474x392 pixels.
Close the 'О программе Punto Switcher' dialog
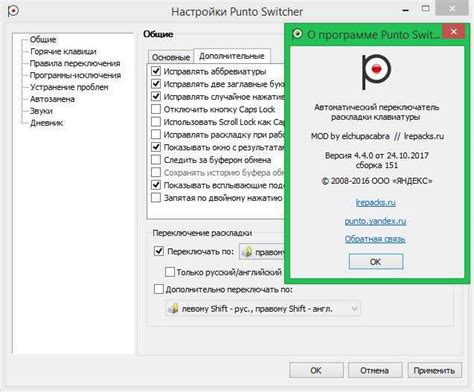pyautogui.click(x=453, y=32)
